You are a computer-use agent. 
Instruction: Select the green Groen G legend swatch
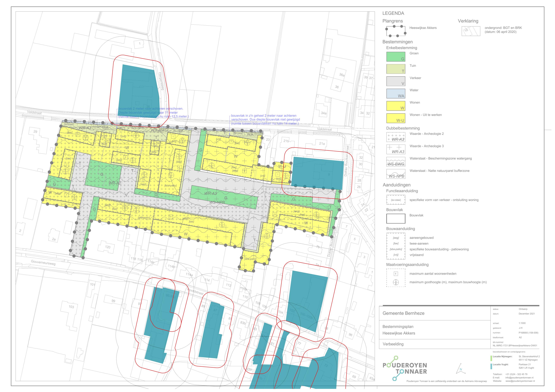[x=396, y=57]
